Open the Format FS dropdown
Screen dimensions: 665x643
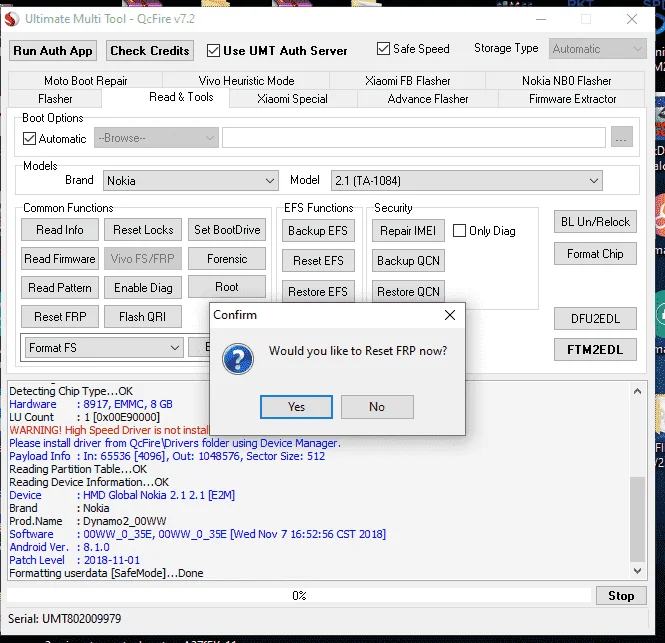pos(104,348)
